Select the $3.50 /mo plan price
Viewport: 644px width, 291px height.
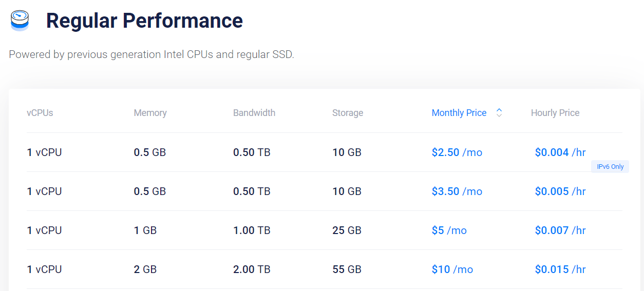(457, 191)
